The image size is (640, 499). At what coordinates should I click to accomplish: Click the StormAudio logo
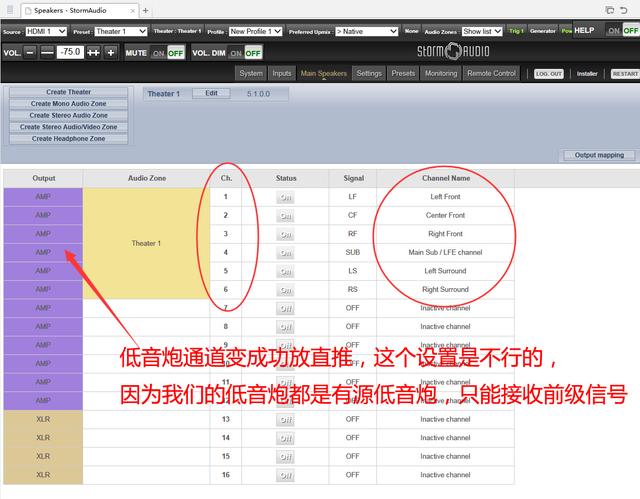[x=453, y=51]
